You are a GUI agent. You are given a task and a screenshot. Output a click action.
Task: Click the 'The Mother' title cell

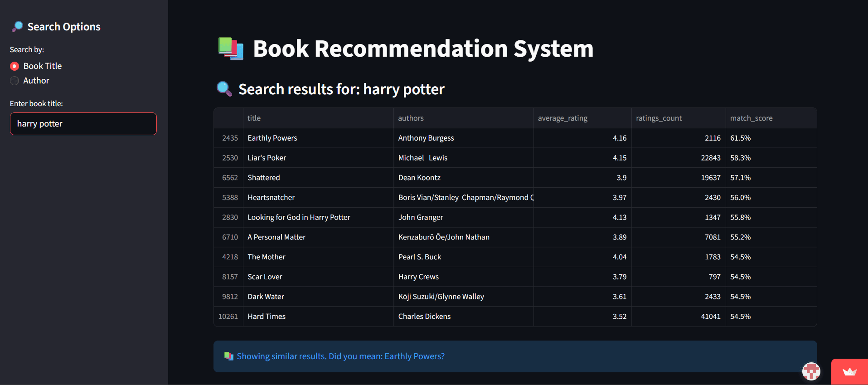coord(318,257)
